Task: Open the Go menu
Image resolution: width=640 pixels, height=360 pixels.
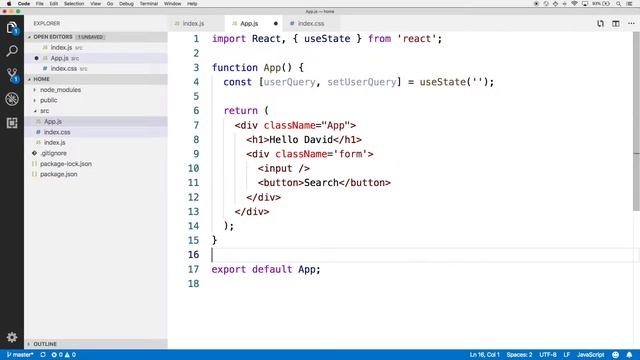Action: [x=110, y=4]
